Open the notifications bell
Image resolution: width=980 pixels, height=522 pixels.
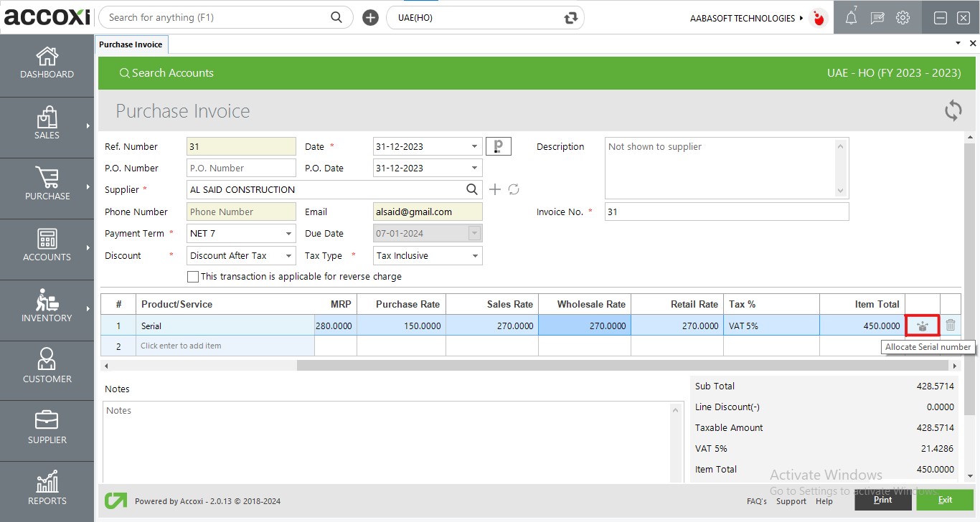[851, 18]
